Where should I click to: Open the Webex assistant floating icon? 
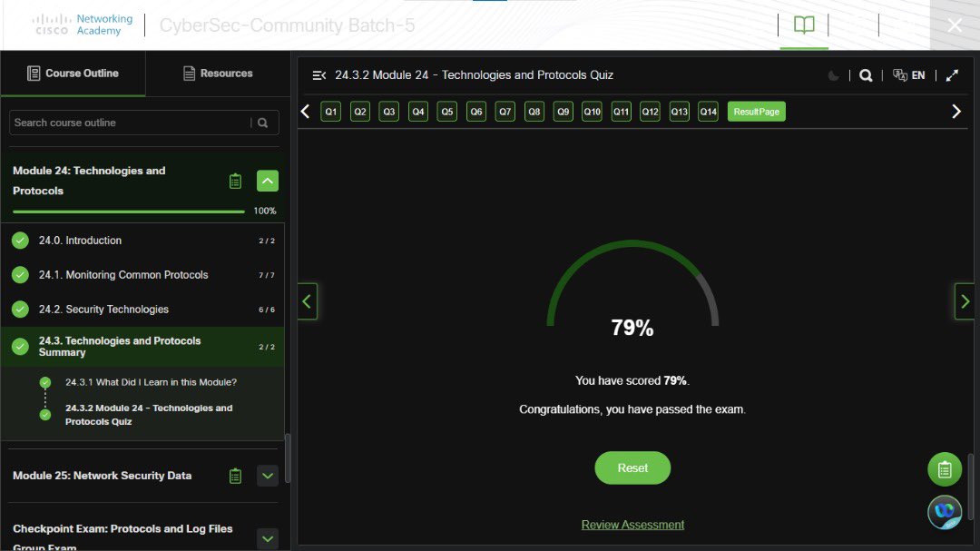click(945, 512)
